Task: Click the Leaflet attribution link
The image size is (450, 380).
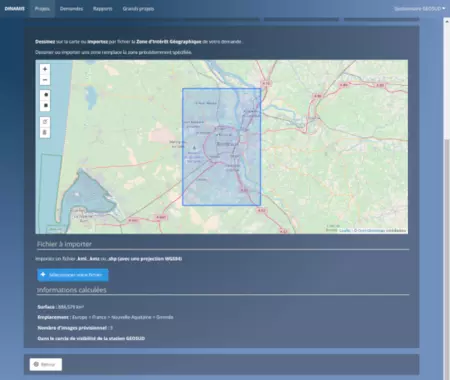Action: pos(345,230)
